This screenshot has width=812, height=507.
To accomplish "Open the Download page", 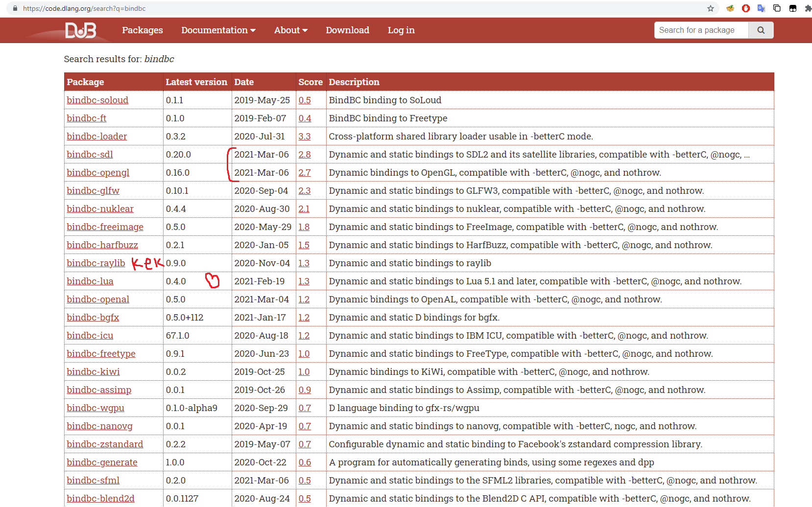I will (348, 30).
